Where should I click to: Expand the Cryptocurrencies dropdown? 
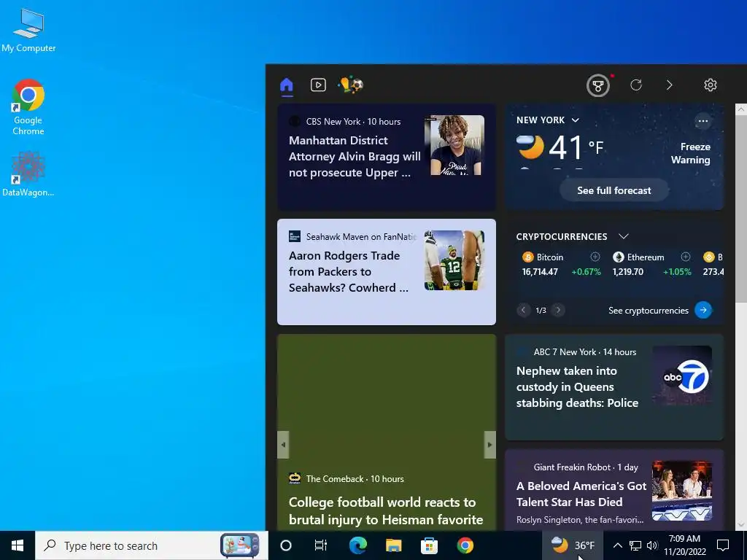coord(623,236)
